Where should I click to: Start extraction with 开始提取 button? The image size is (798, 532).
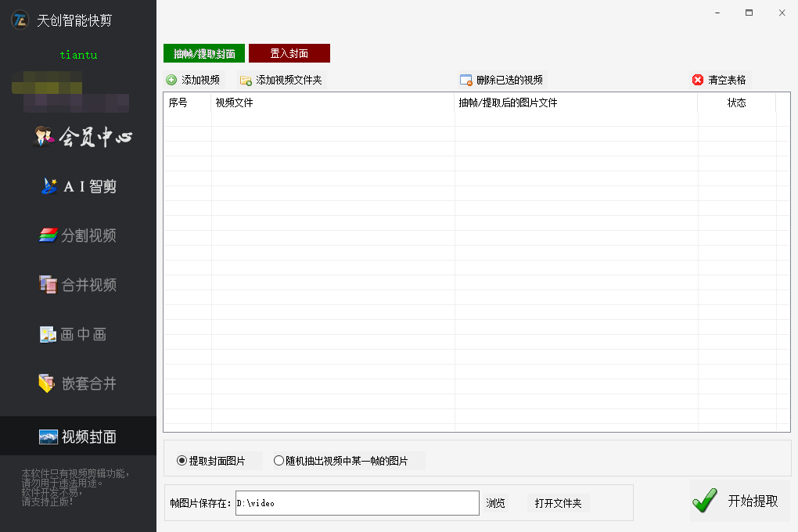(x=740, y=501)
